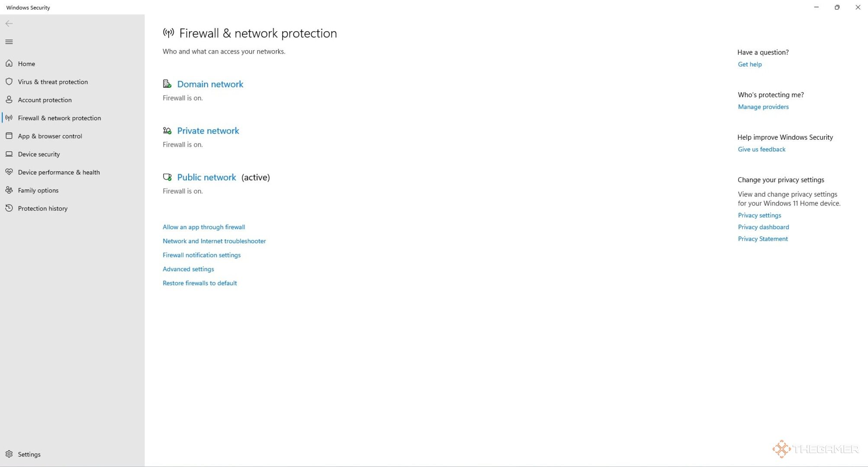Toggle hamburger menu open
Screen dimensions: 868x467
9,41
